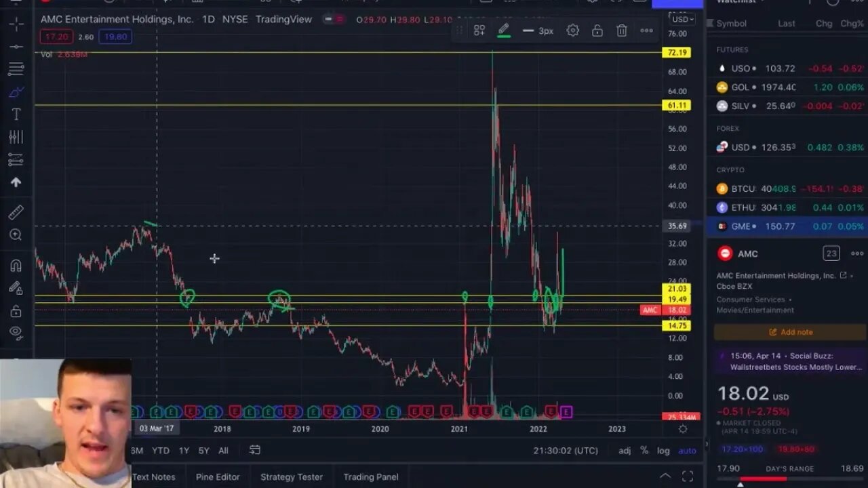Select the Zoom In magnifier tool
Viewport: 868px width, 488px height.
(16, 235)
